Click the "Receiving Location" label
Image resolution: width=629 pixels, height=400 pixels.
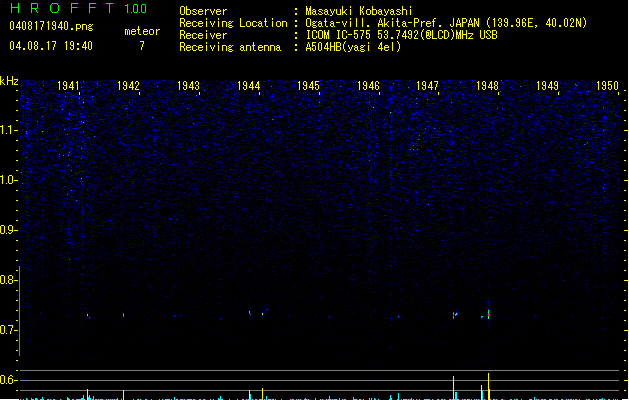click(233, 23)
